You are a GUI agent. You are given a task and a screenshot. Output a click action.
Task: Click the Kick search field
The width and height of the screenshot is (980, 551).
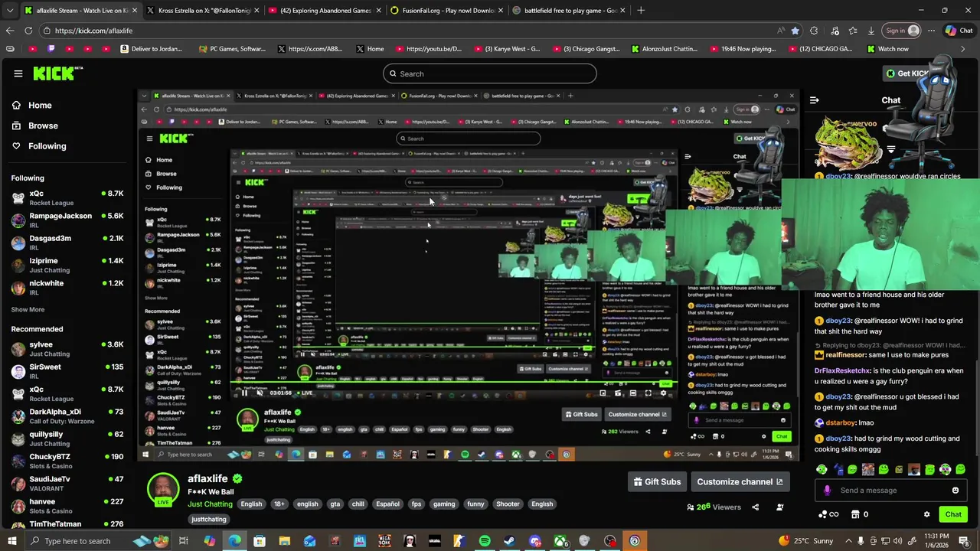click(490, 73)
